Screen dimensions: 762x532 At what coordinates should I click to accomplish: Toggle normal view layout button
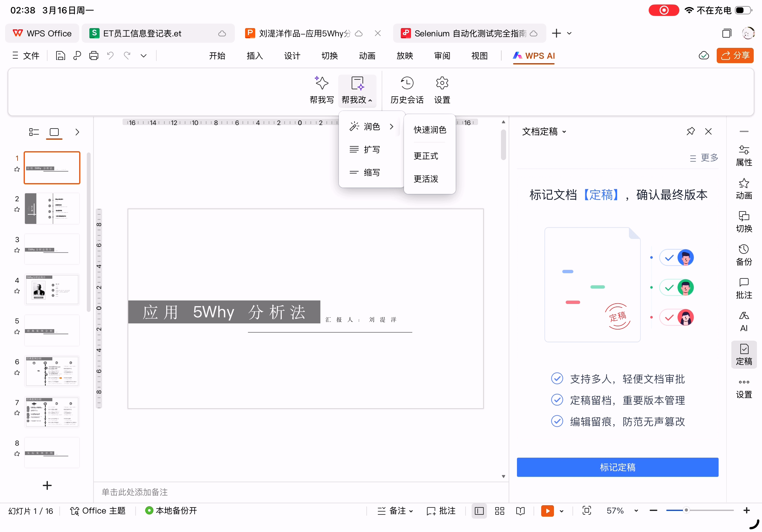(479, 511)
